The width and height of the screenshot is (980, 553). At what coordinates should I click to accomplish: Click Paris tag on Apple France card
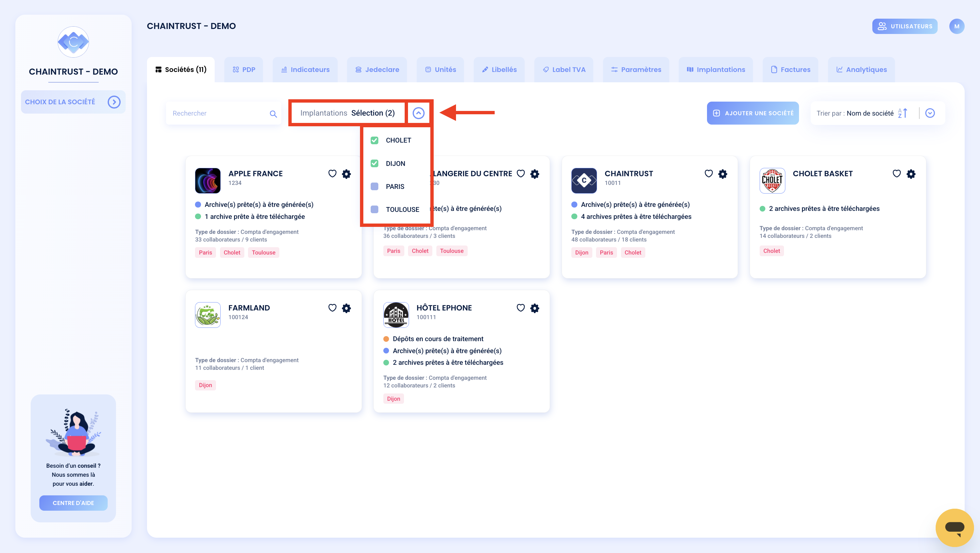click(x=205, y=253)
